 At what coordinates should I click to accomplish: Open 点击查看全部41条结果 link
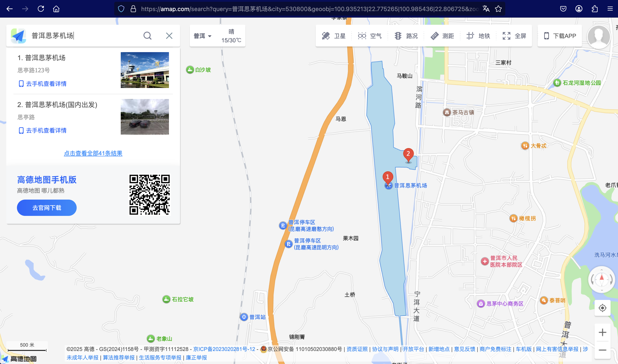coord(93,153)
